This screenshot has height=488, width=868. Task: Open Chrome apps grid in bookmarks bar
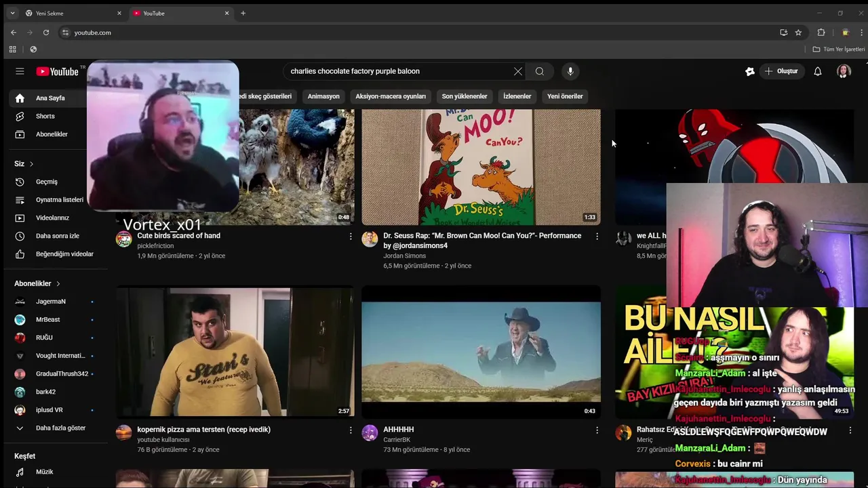[12, 49]
